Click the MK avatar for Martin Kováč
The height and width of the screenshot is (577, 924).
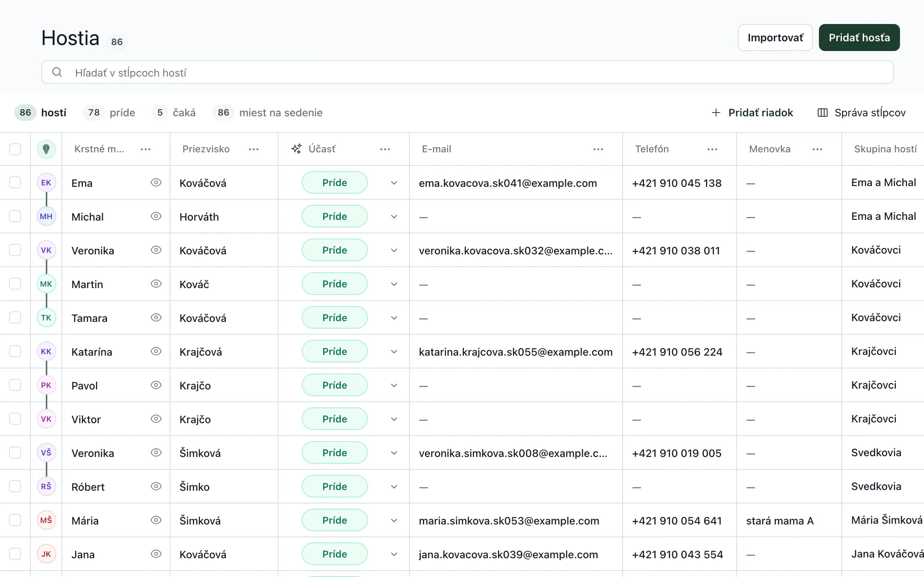click(46, 284)
